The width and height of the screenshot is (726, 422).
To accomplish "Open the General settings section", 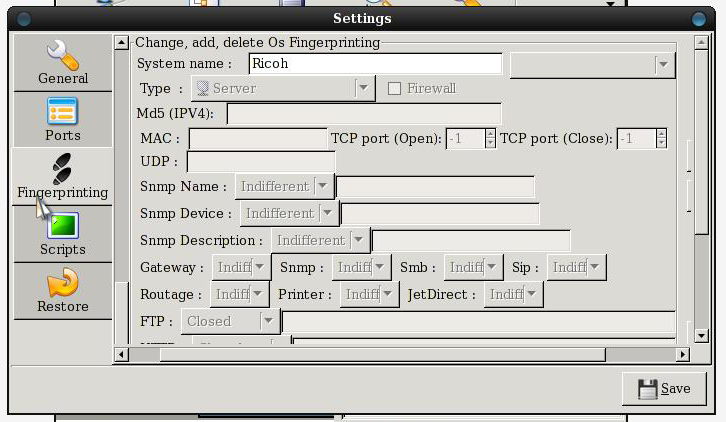I will click(63, 63).
